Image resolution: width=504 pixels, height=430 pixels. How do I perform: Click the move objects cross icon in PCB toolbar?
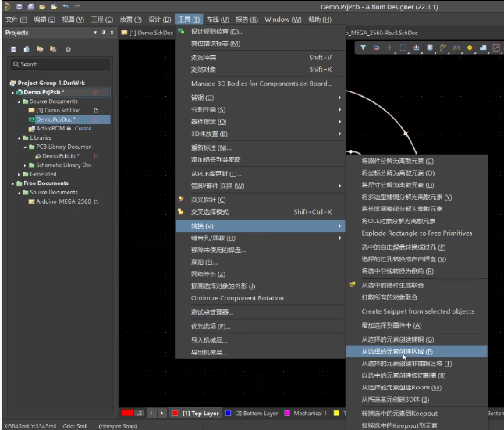pos(389,48)
